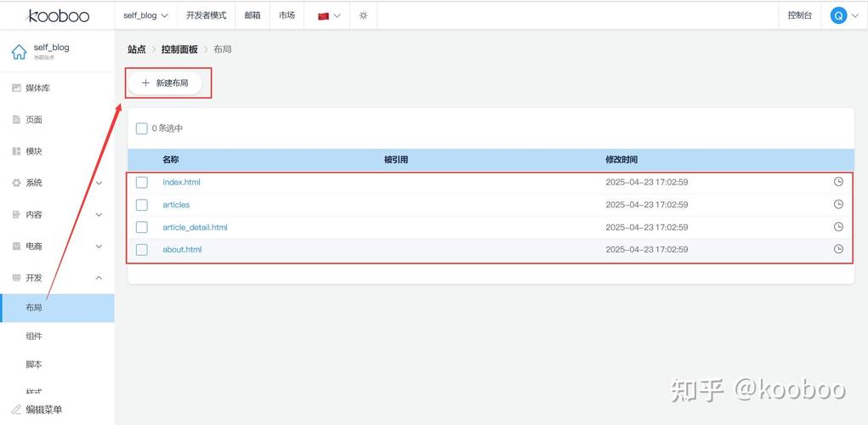The width and height of the screenshot is (868, 425).
Task: Open the language dropdown chevron
Action: [338, 16]
